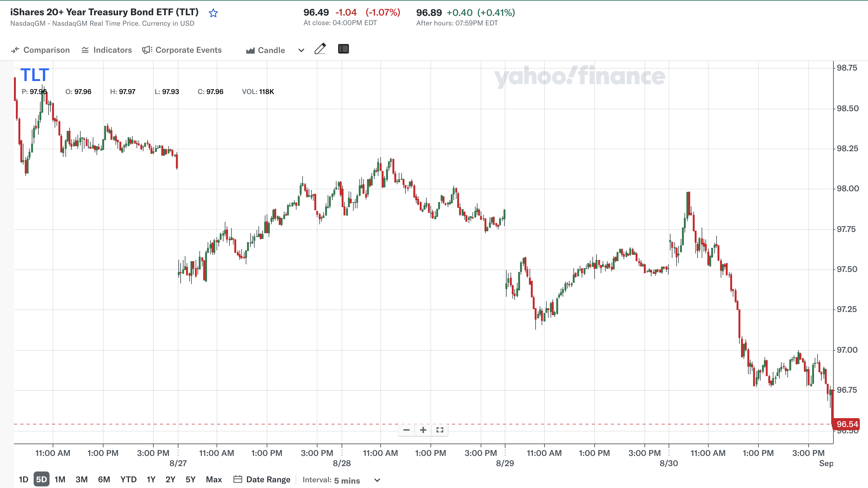The height and width of the screenshot is (488, 868).
Task: Switch on the YTD range view
Action: 129,479
